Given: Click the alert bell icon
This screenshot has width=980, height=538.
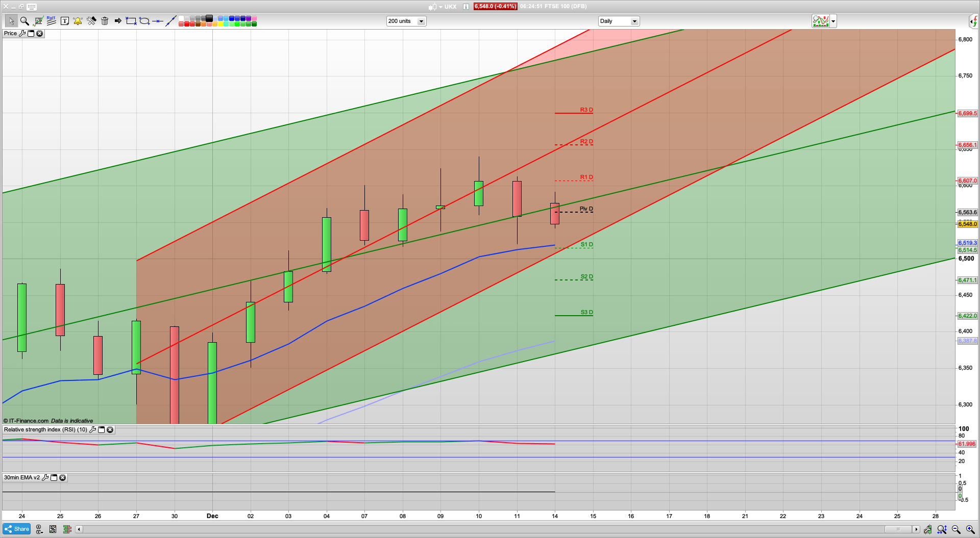Looking at the screenshot, I should 78,21.
